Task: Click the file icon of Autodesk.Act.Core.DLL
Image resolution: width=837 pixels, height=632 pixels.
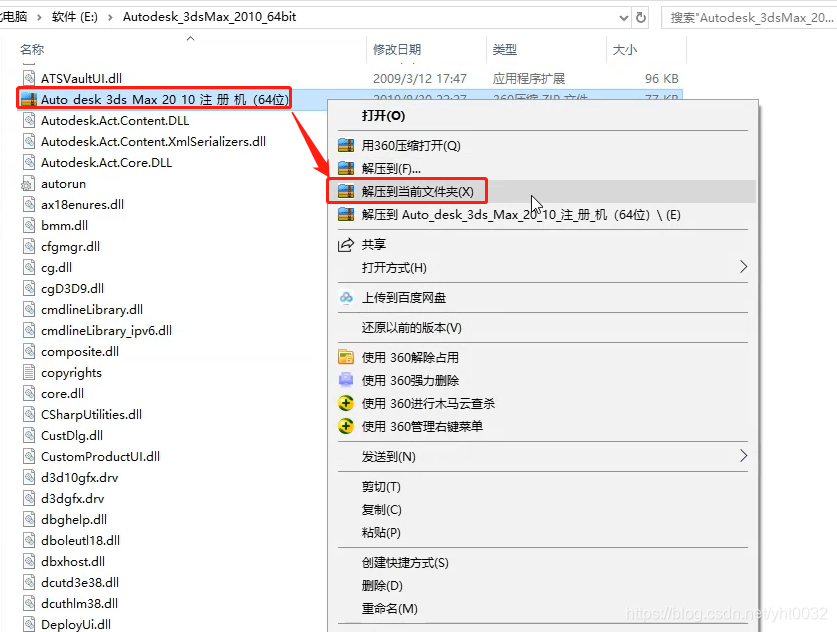Action: click(29, 162)
